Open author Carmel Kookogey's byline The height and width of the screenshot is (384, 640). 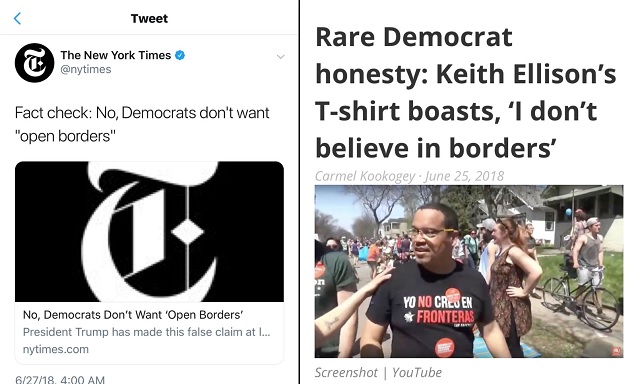[x=365, y=176]
